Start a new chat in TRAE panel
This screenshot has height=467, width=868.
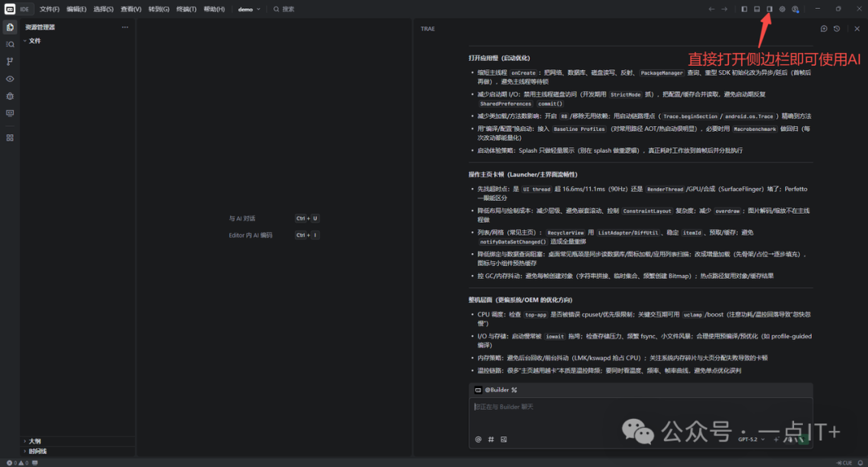click(x=824, y=29)
